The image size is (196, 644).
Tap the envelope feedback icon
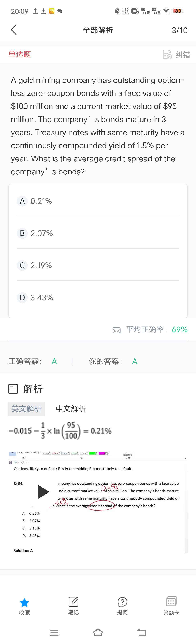[x=116, y=331]
